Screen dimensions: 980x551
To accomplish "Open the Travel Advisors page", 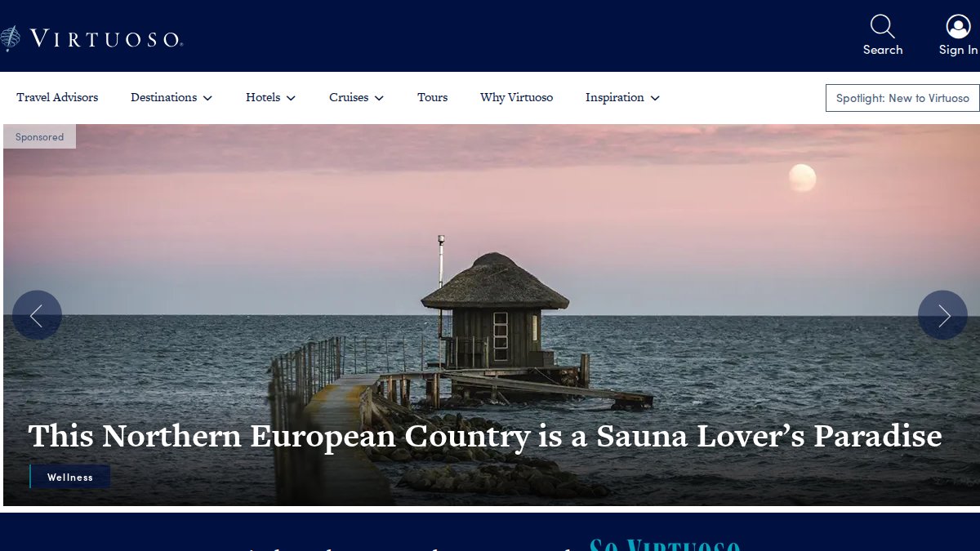I will pos(57,97).
